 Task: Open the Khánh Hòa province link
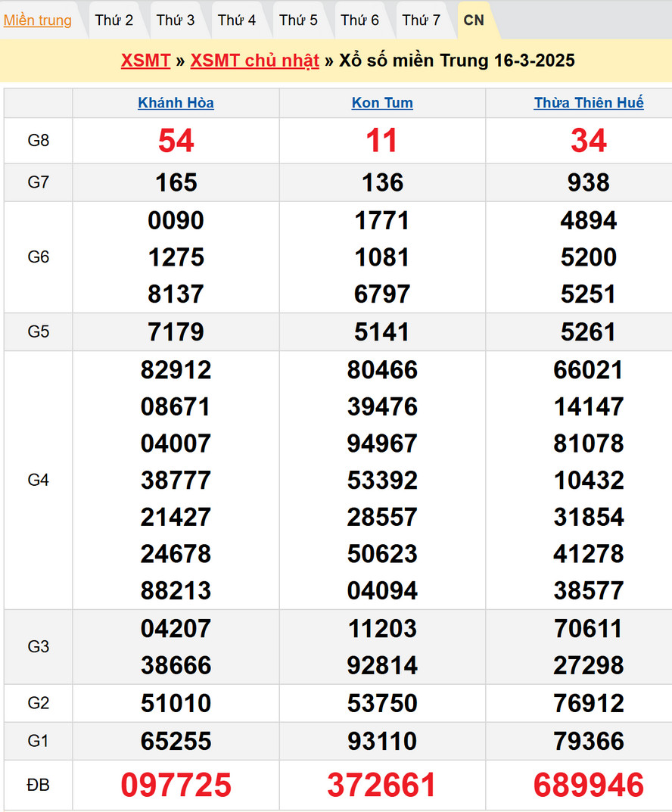(x=176, y=103)
